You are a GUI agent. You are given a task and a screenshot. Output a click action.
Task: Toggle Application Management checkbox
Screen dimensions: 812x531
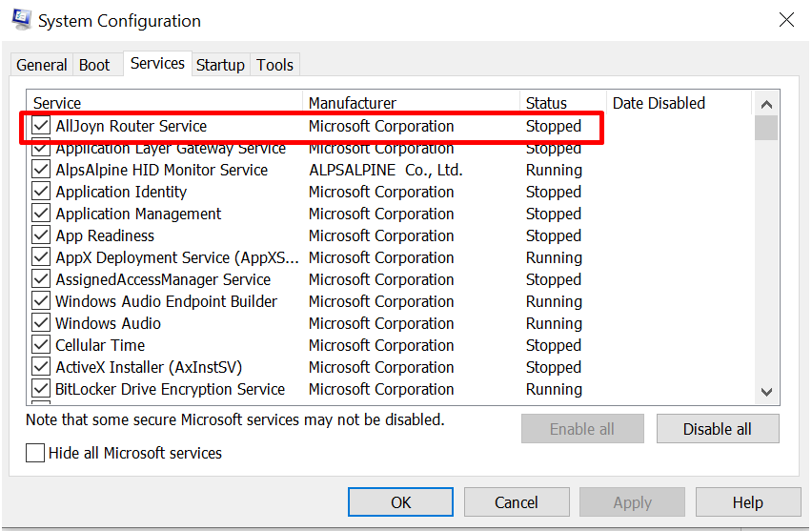pos(41,214)
